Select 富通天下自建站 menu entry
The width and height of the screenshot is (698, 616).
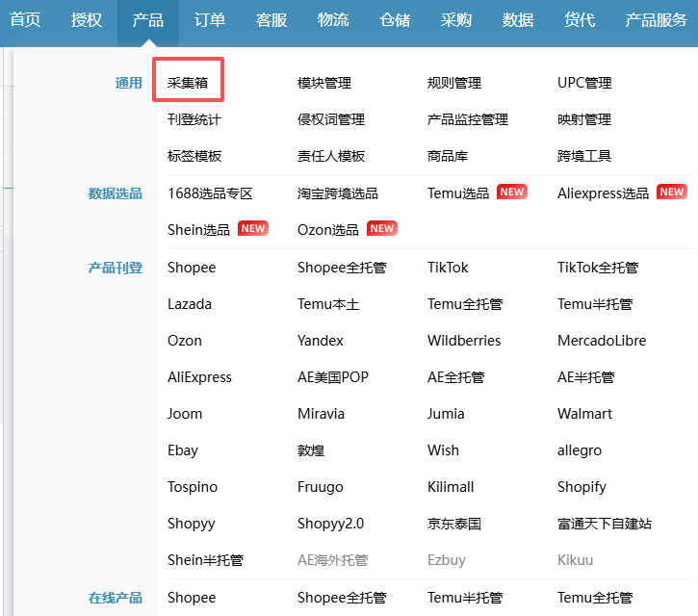605,523
